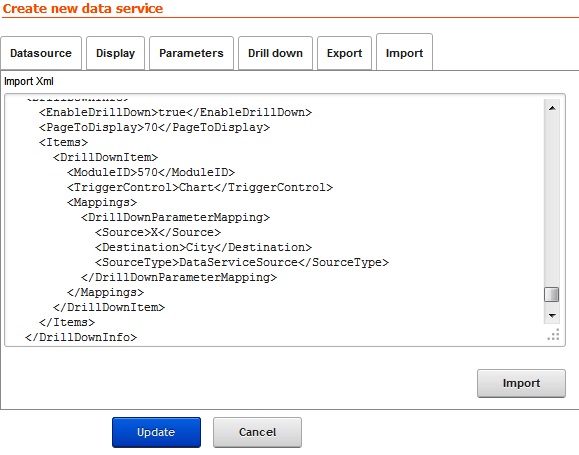The width and height of the screenshot is (579, 455).
Task: Click the Destination City line
Action: coord(203,247)
